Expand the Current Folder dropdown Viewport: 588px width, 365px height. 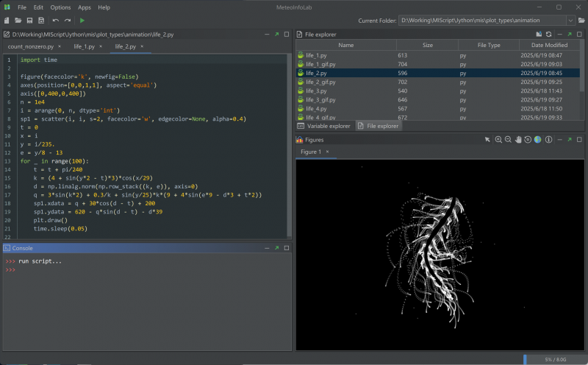(x=570, y=20)
